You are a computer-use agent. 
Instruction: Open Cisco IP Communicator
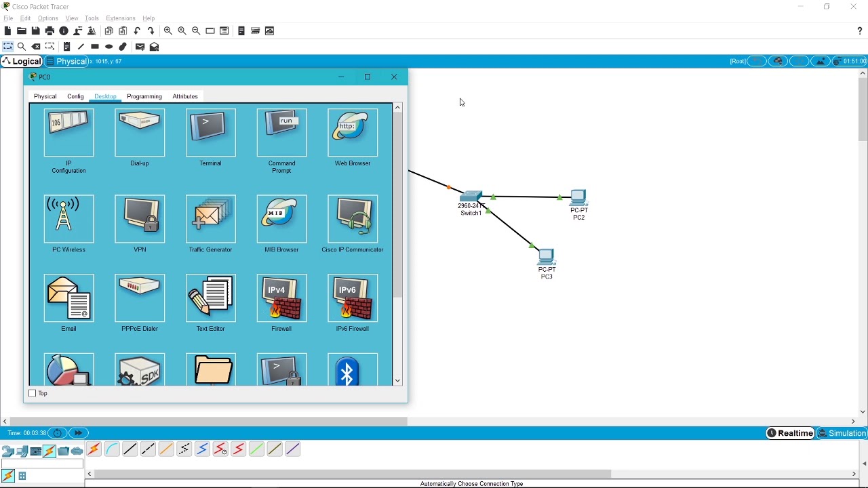pos(353,219)
